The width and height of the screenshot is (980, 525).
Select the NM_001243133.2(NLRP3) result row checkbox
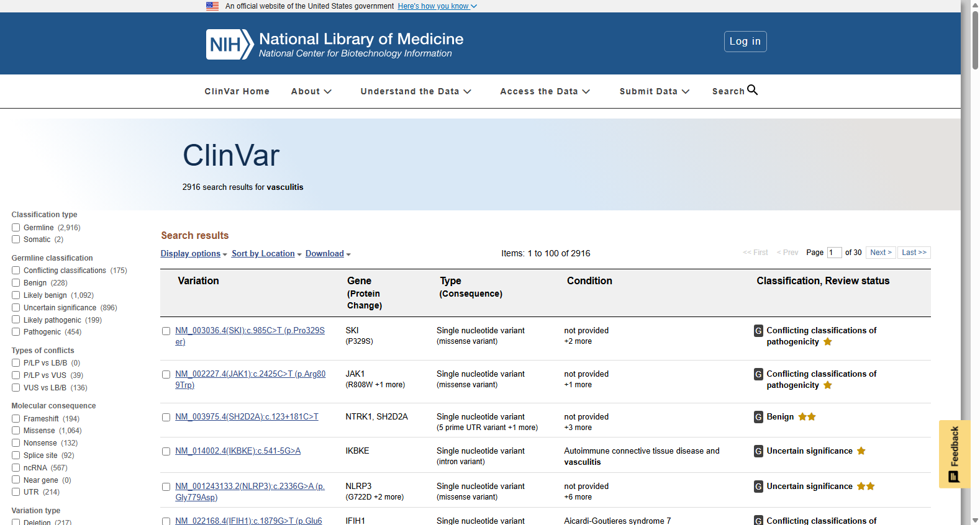166,487
